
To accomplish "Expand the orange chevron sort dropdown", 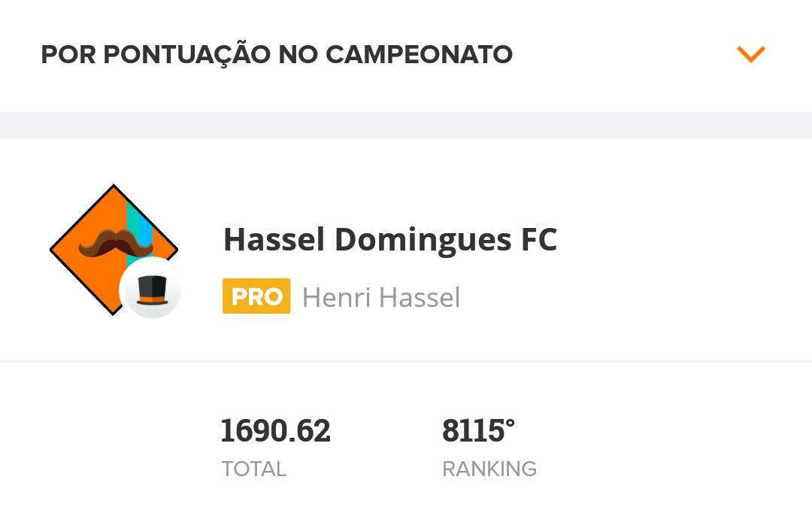I will click(750, 54).
